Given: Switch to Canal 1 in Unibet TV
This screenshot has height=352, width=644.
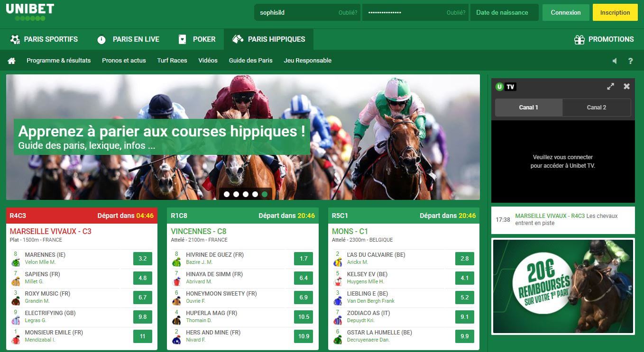Looking at the screenshot, I should 529,108.
